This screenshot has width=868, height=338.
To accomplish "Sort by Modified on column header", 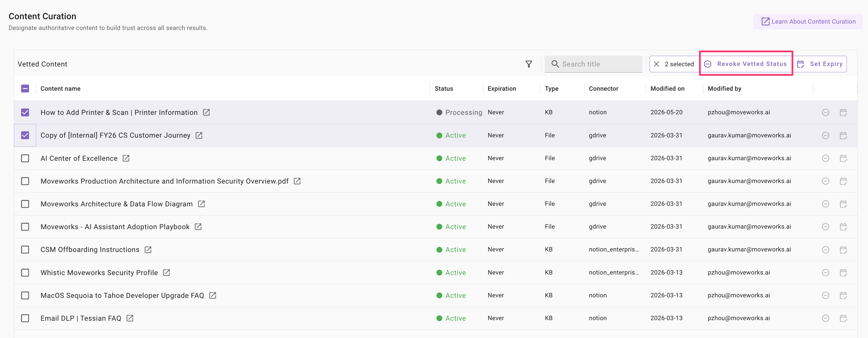I will pyautogui.click(x=667, y=88).
